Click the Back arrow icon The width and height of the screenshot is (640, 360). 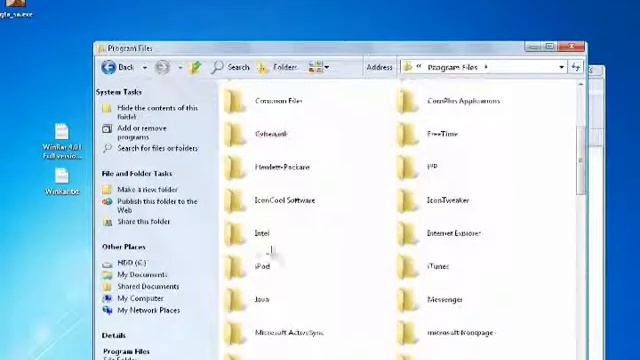109,67
